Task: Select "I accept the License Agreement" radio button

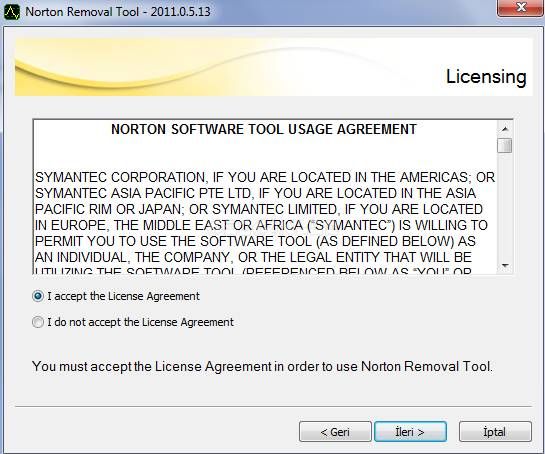Action: pyautogui.click(x=38, y=296)
